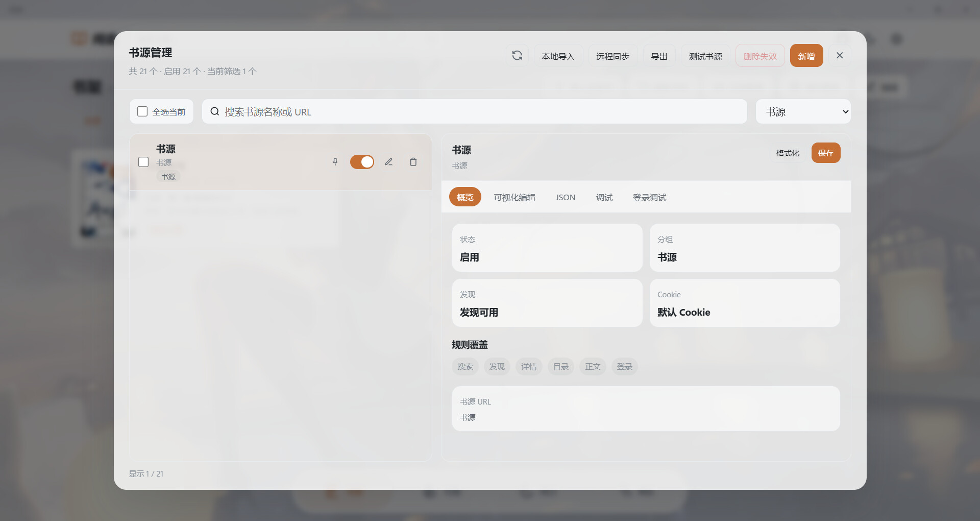Check the 全选当前 checkbox

142,111
